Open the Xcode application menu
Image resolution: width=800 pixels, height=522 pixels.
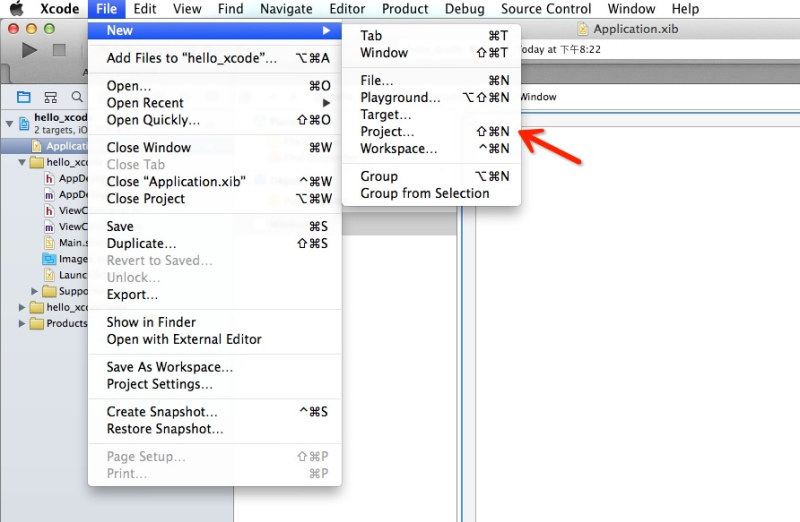(x=60, y=9)
